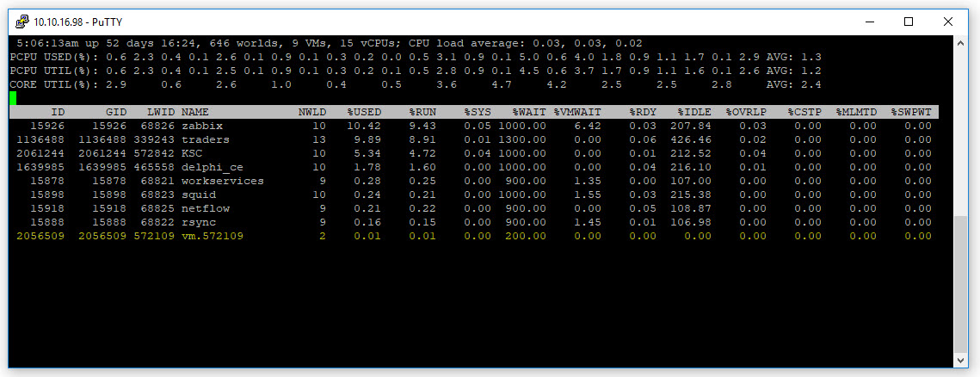Click the %RUN column header
The width and height of the screenshot is (980, 377).
[x=422, y=112]
